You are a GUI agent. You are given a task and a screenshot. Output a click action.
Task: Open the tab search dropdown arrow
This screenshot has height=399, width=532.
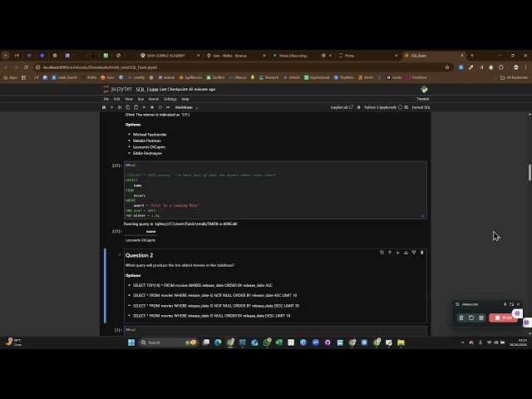point(6,56)
